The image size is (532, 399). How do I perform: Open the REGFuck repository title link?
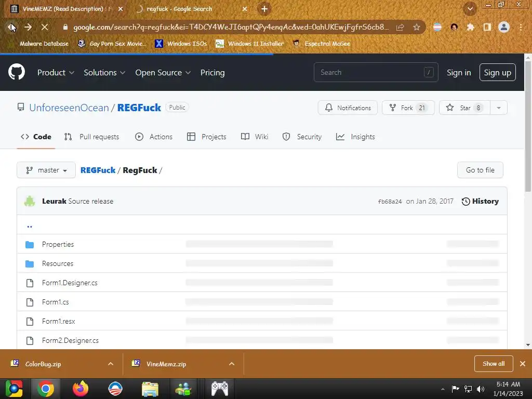139,108
